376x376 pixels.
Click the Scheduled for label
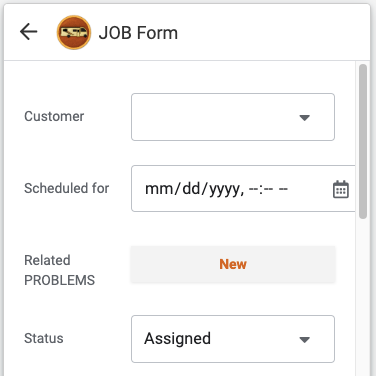[x=66, y=188]
